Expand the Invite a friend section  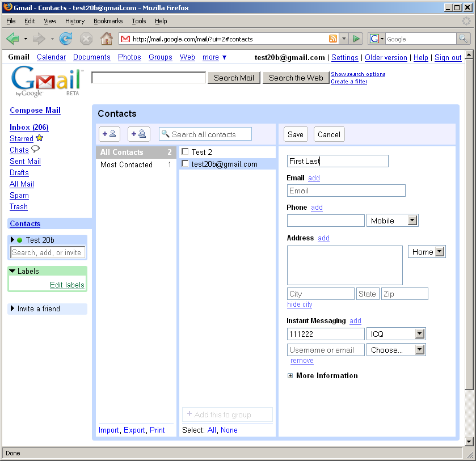point(12,308)
